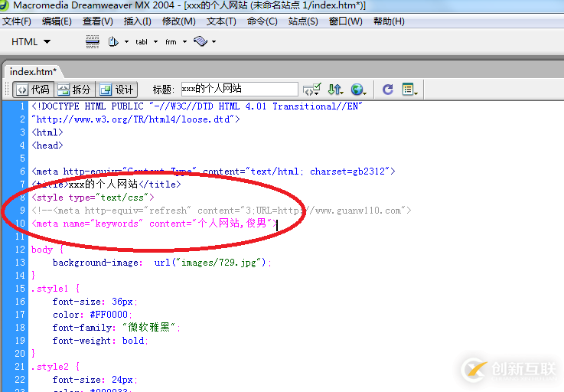The image size is (564, 392).
Task: Switch to 代码 code view
Action: (x=34, y=90)
